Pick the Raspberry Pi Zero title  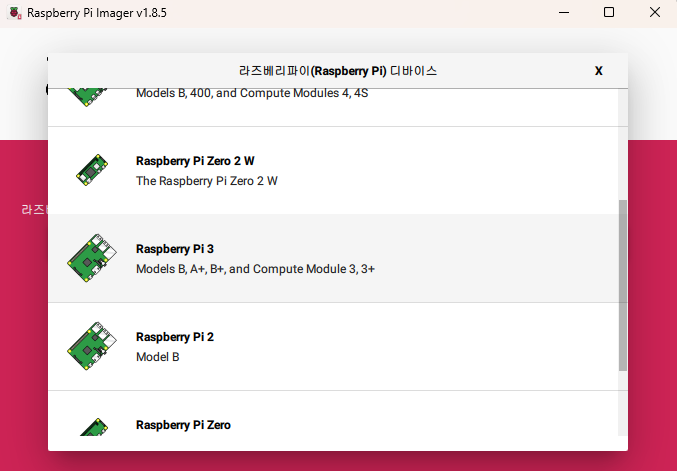point(183,425)
